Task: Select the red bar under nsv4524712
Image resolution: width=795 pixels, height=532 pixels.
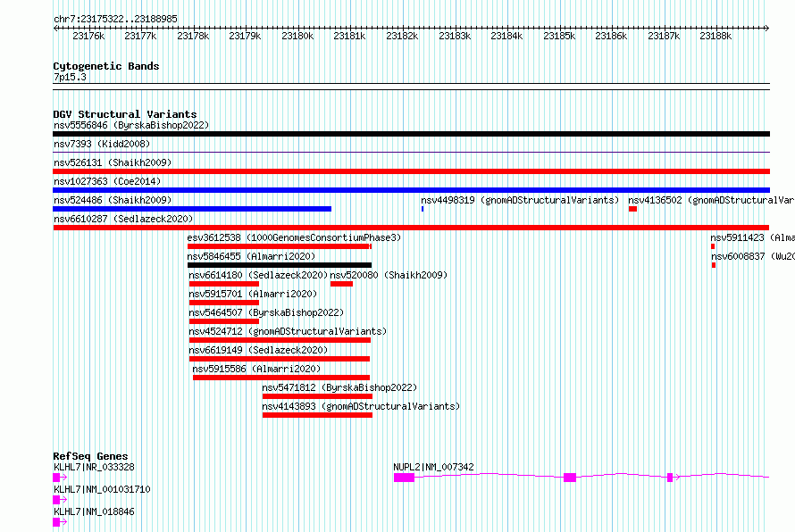Action: pos(280,340)
